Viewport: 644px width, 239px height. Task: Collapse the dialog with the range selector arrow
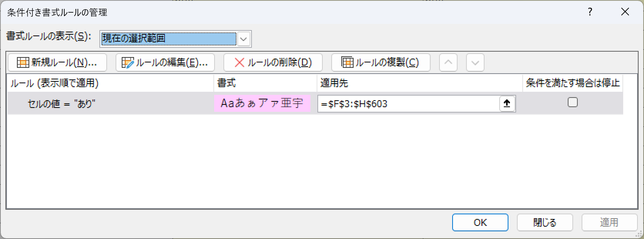[x=507, y=104]
